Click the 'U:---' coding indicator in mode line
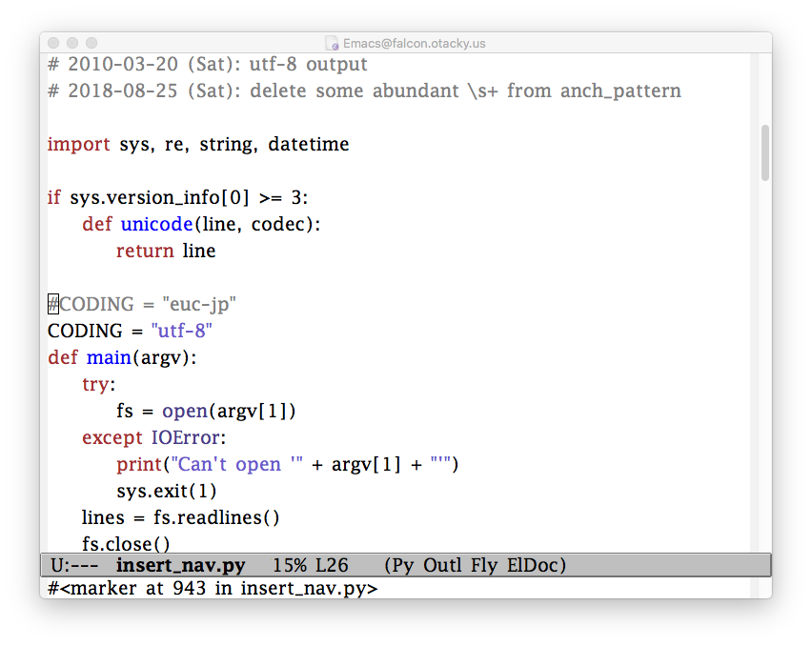 [x=74, y=565]
